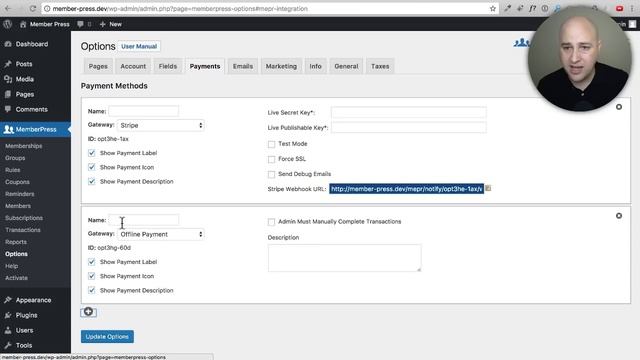The image size is (640, 360).
Task: Click the Update Options button
Action: pyautogui.click(x=107, y=337)
